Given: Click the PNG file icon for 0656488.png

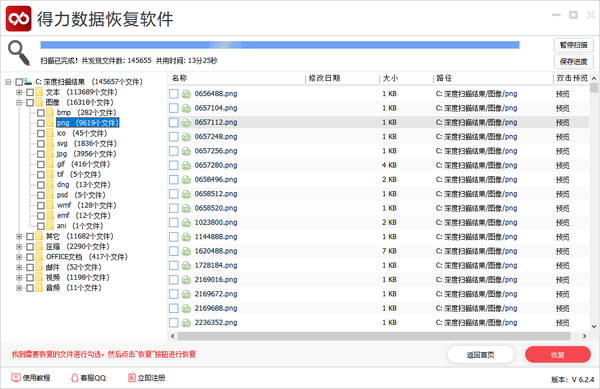Looking at the screenshot, I should [186, 94].
